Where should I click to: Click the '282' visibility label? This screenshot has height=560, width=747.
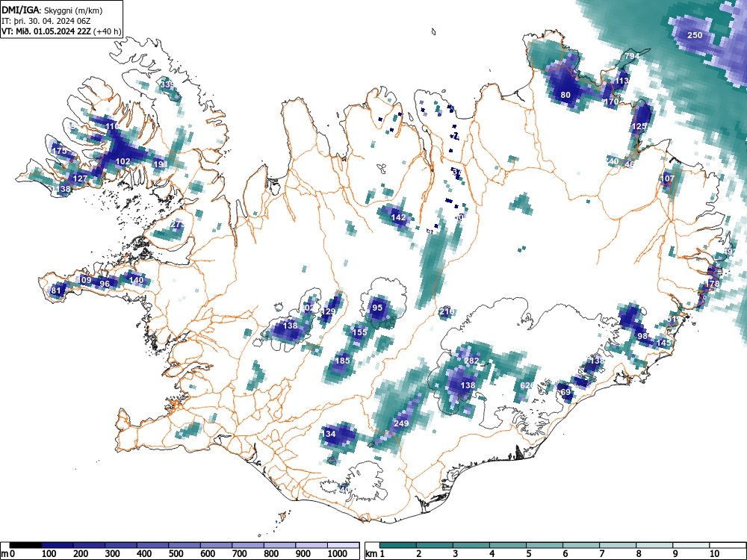pyautogui.click(x=471, y=361)
